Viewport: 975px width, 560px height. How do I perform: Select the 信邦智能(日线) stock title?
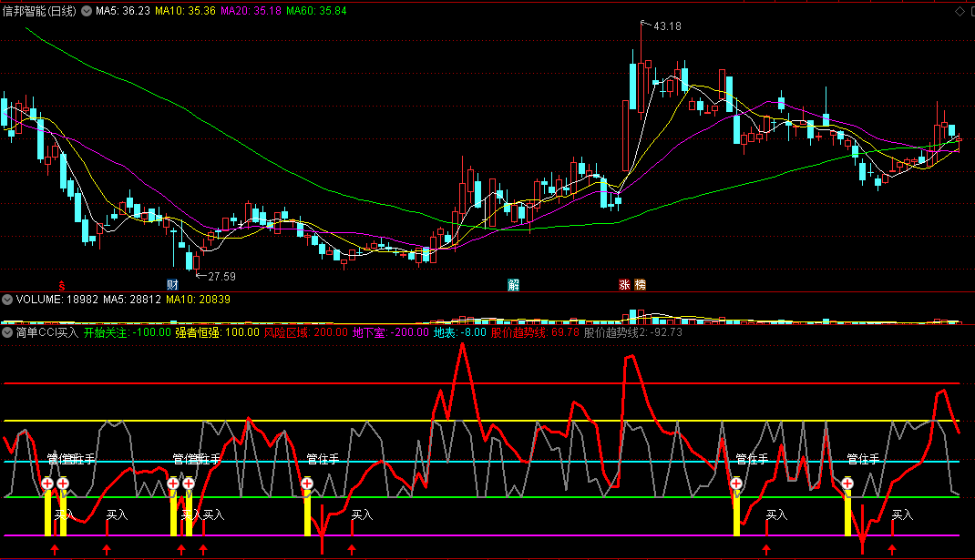point(39,11)
